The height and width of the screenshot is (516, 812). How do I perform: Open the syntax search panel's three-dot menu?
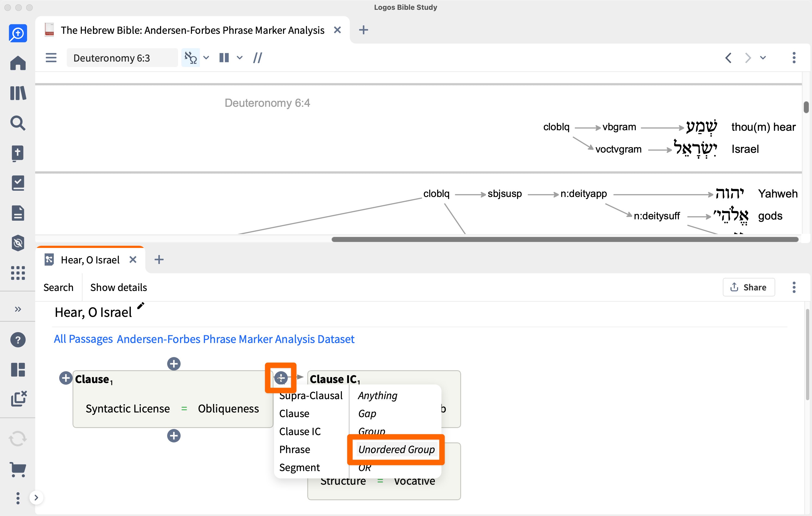(x=794, y=287)
